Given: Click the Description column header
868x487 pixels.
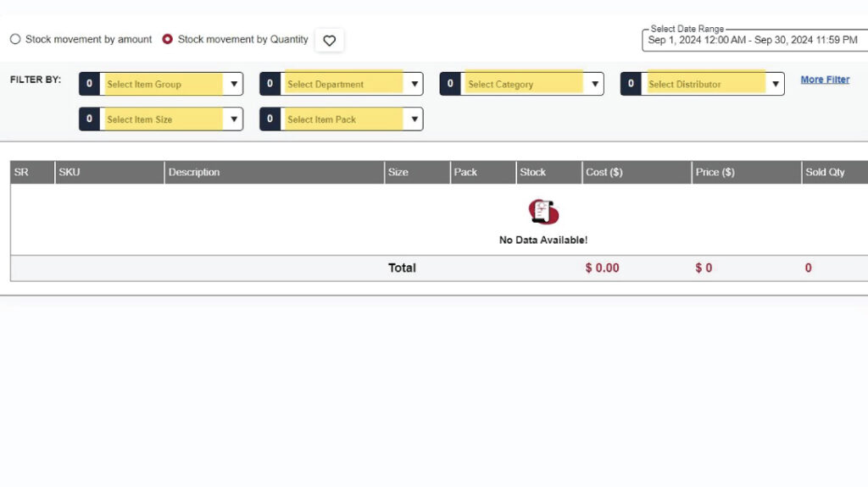Looking at the screenshot, I should click(194, 172).
